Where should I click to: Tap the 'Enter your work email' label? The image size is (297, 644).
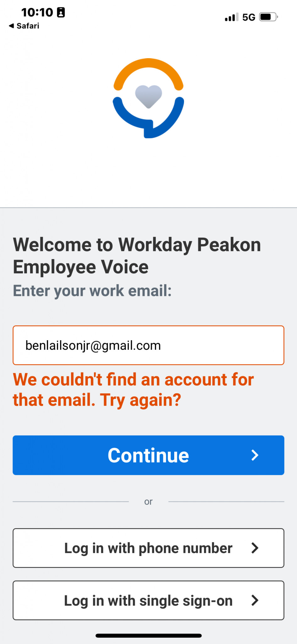[92, 291]
